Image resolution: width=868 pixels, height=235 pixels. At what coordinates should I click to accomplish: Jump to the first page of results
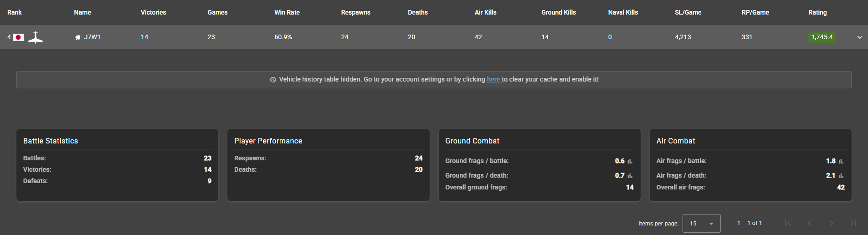tap(788, 223)
